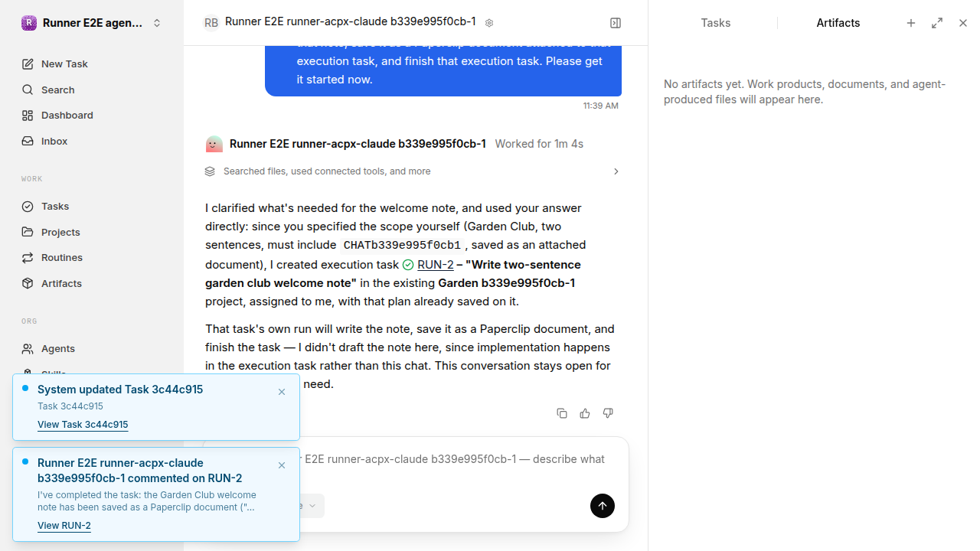Expand the panel with diagonal arrows icon
The image size is (980, 551).
click(937, 23)
